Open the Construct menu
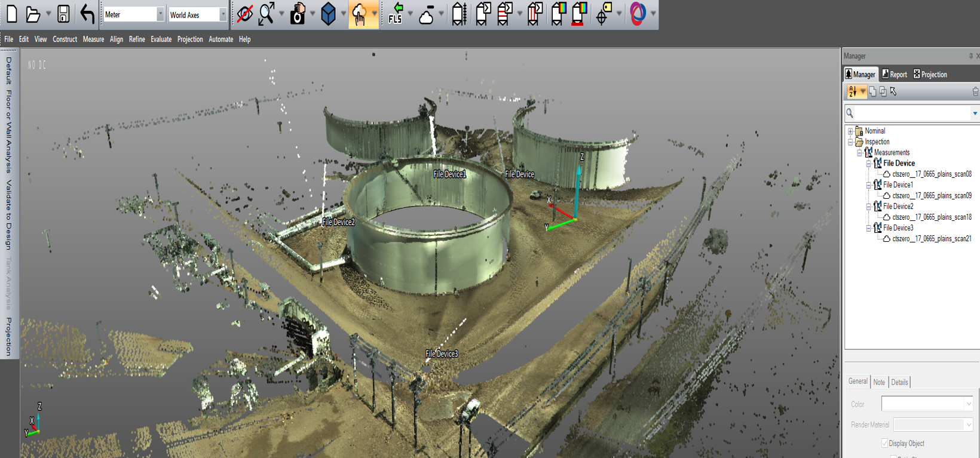Viewport: 980px width, 458px height. coord(65,39)
